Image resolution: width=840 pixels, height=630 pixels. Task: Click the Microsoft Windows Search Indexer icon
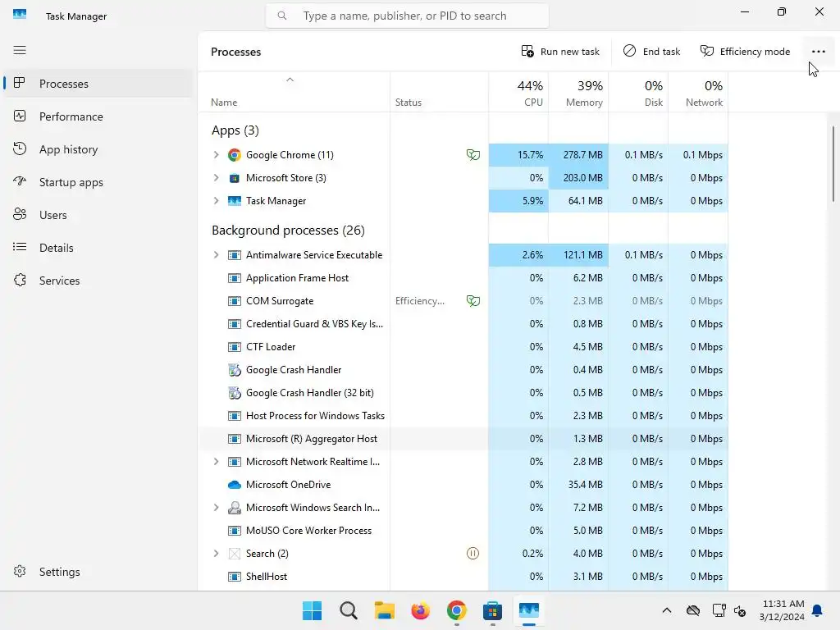234,508
